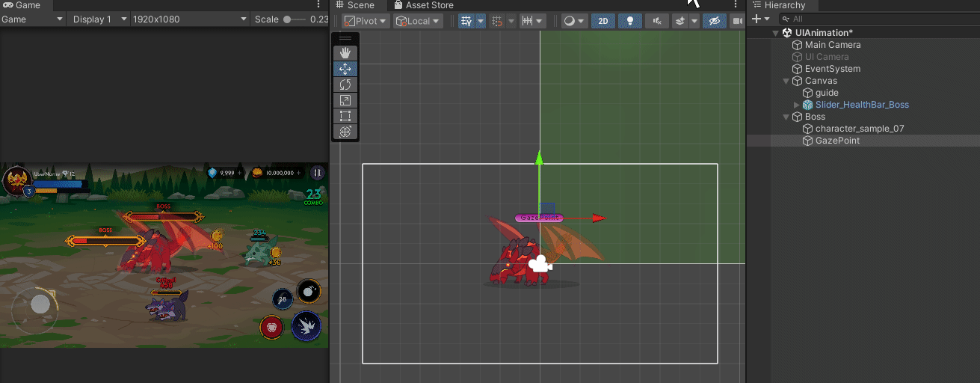This screenshot has width=980, height=383.
Task: Click the green Y-axis arrow gizmo
Action: [x=539, y=159]
